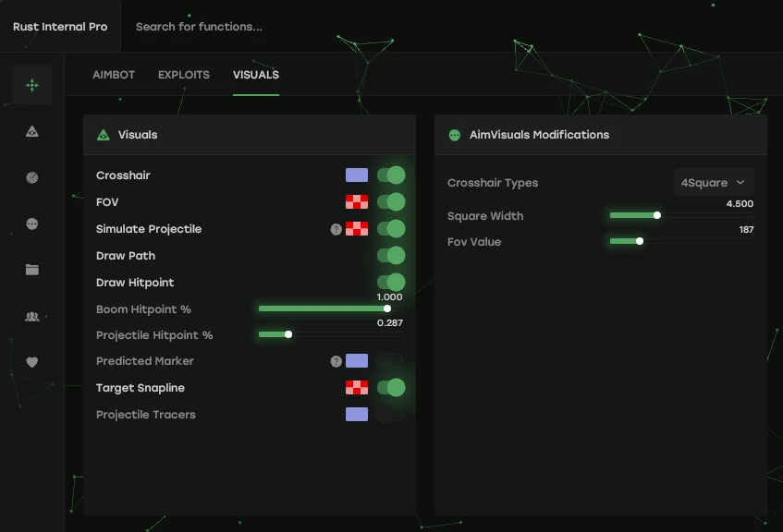The height and width of the screenshot is (532, 783).
Task: Open the eye-triangle visuals sidebar section
Action: click(32, 132)
